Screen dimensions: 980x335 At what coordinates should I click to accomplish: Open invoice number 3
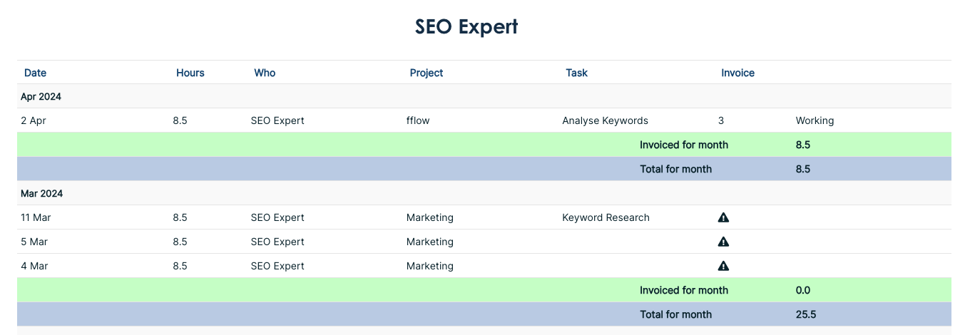click(721, 120)
